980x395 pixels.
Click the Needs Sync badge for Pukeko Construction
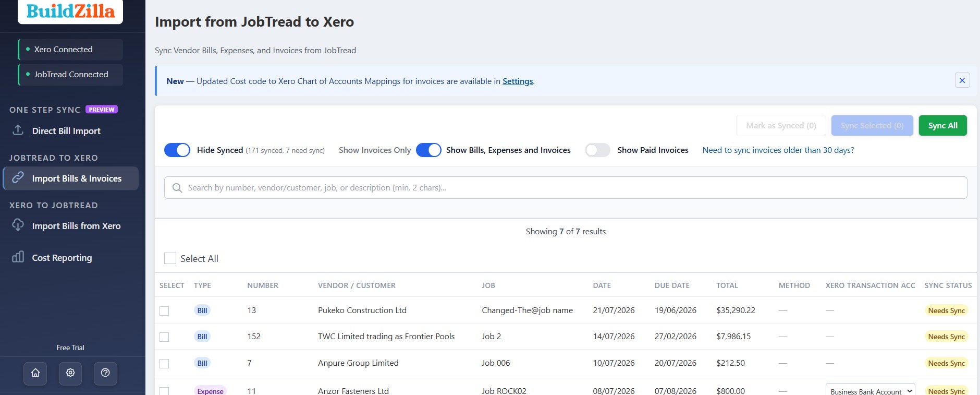[x=946, y=310]
